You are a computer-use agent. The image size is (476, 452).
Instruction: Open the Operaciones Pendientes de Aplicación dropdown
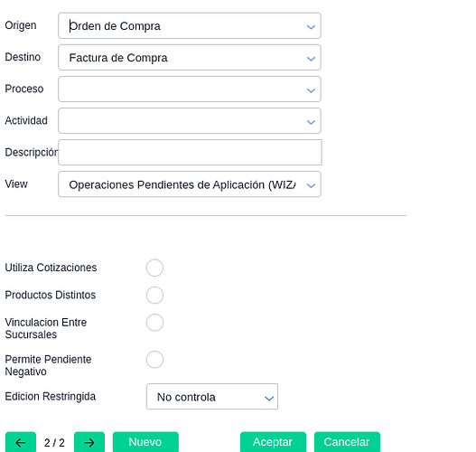click(x=190, y=184)
